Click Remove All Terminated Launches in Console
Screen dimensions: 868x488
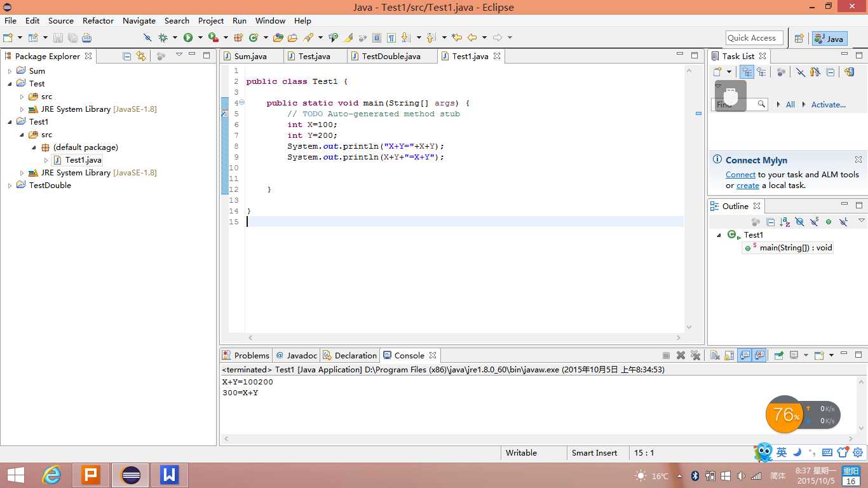695,355
